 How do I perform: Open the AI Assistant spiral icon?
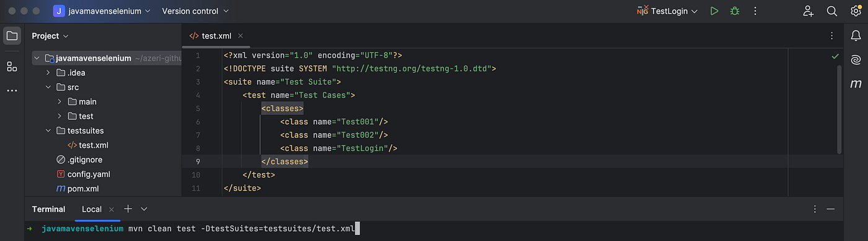click(x=856, y=60)
